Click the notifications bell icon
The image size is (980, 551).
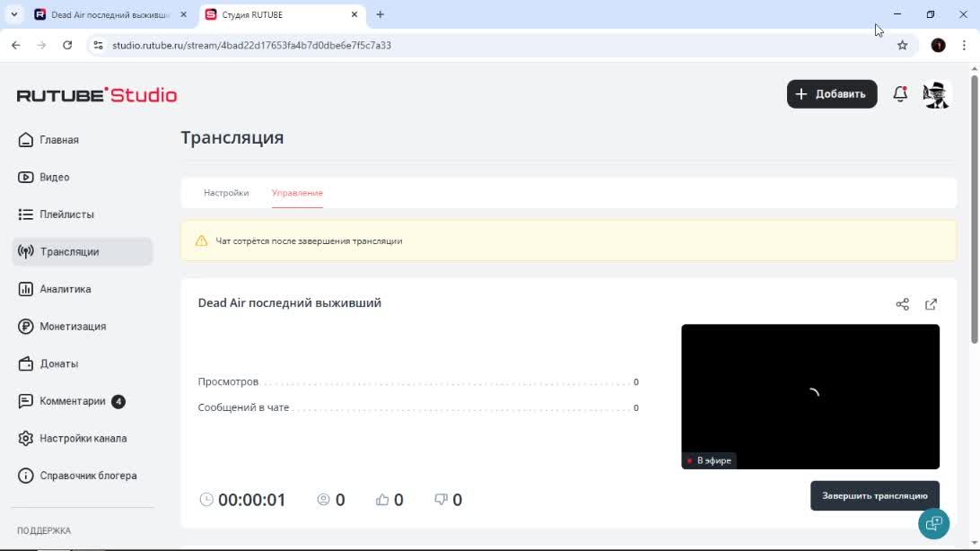[x=900, y=93]
